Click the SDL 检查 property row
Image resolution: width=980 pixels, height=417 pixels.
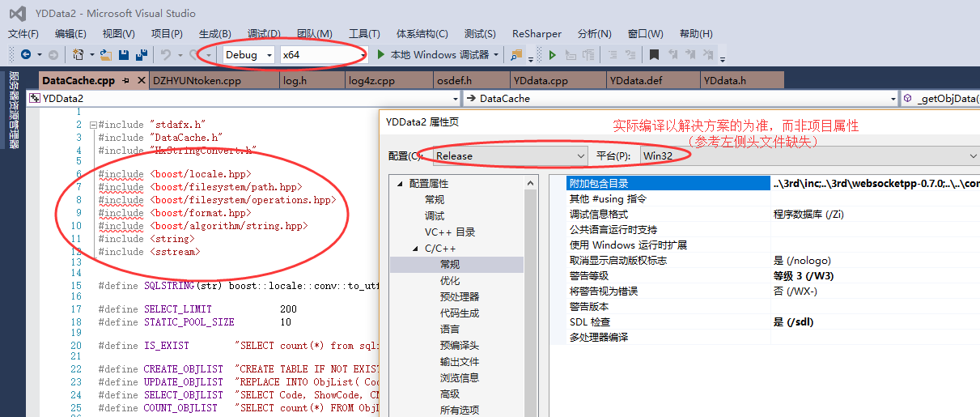point(773,322)
